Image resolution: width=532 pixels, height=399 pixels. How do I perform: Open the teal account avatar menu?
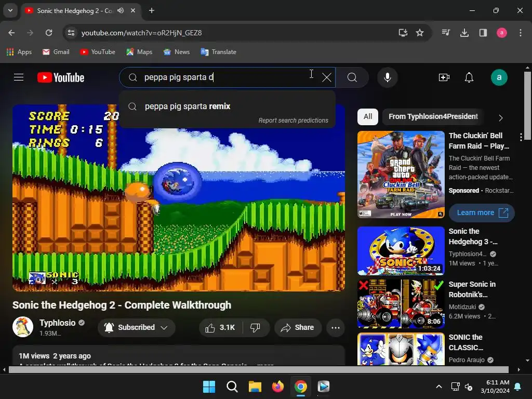[499, 77]
